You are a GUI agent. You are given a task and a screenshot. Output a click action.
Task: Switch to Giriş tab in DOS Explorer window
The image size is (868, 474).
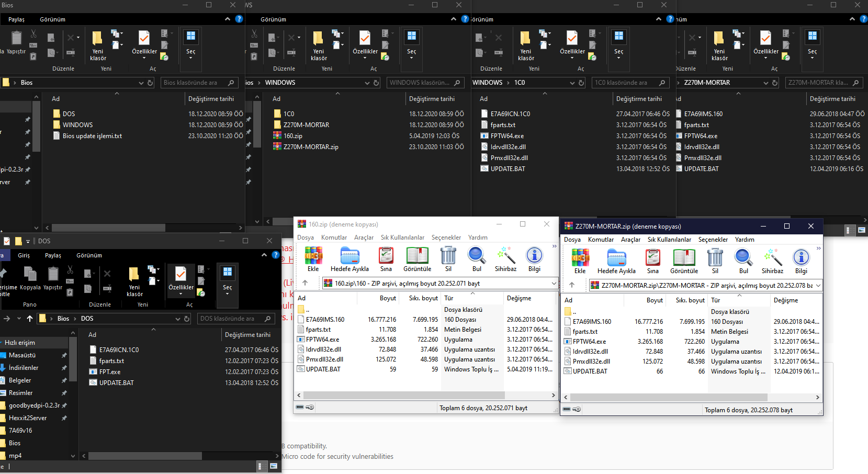coord(24,255)
